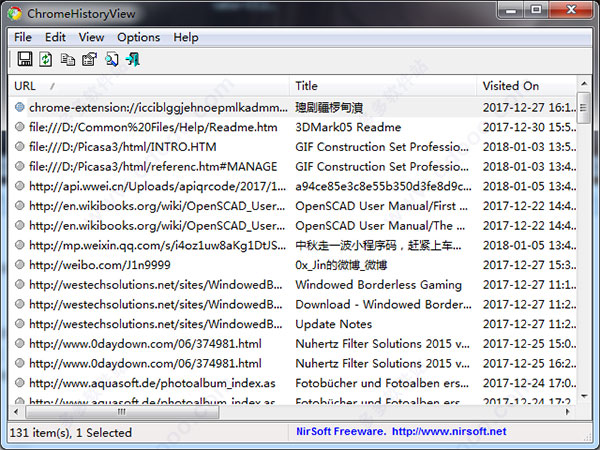Click the icon beside the Common%20Files Readme.htm row

[x=20, y=127]
